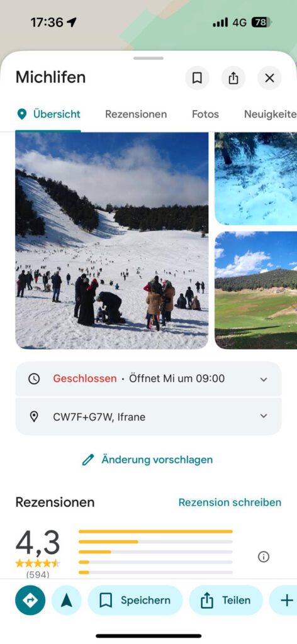The image size is (297, 644).
Task: Tap the round directions icon button
Action: pos(30,600)
